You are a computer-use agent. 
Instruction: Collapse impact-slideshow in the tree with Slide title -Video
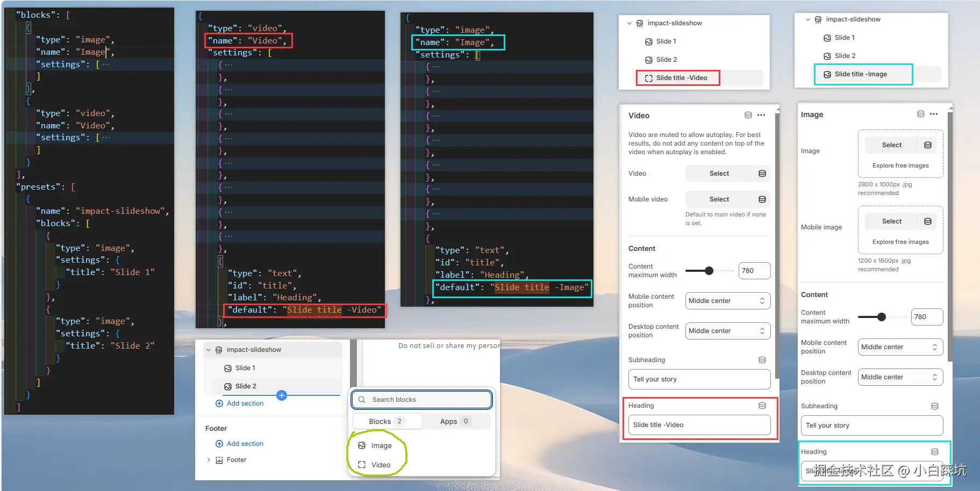(x=630, y=23)
